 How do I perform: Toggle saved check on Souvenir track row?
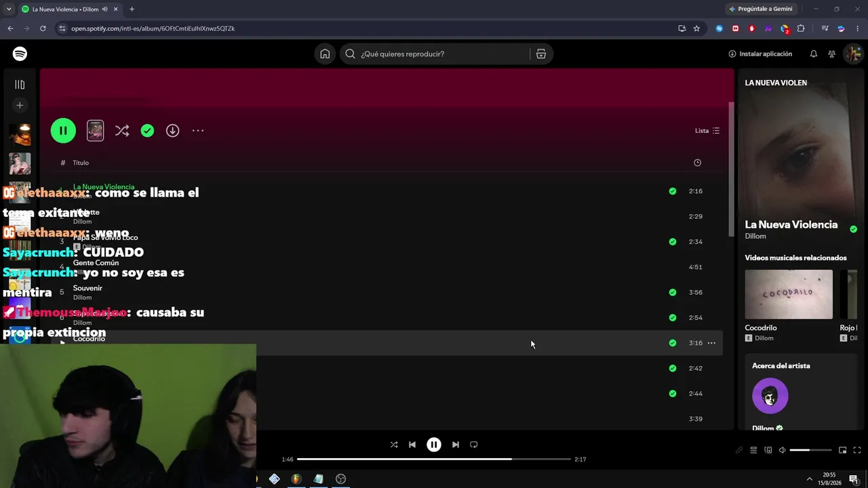[x=673, y=293]
